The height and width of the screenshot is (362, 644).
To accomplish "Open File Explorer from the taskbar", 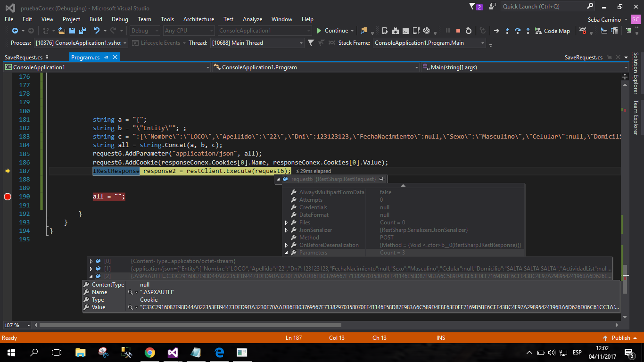I will [x=81, y=352].
